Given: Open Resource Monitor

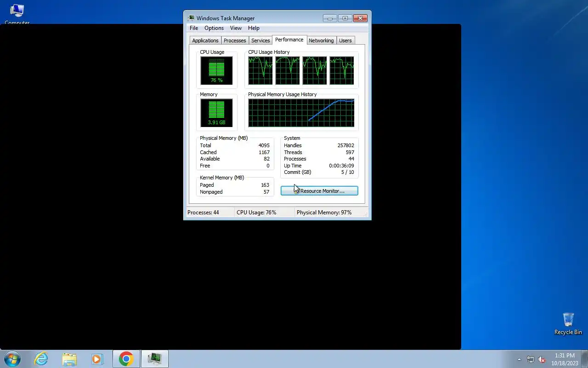Looking at the screenshot, I should click(319, 191).
